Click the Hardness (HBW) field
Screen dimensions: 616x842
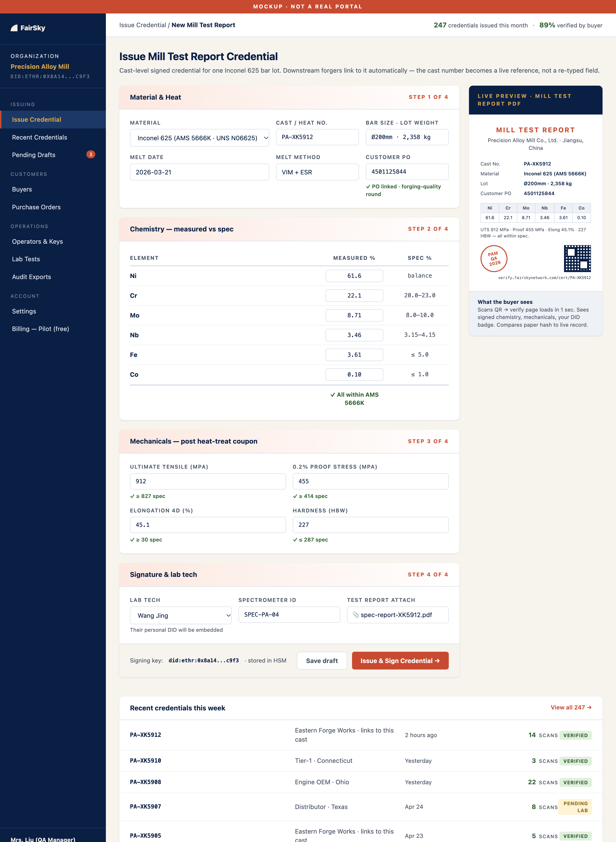point(371,525)
